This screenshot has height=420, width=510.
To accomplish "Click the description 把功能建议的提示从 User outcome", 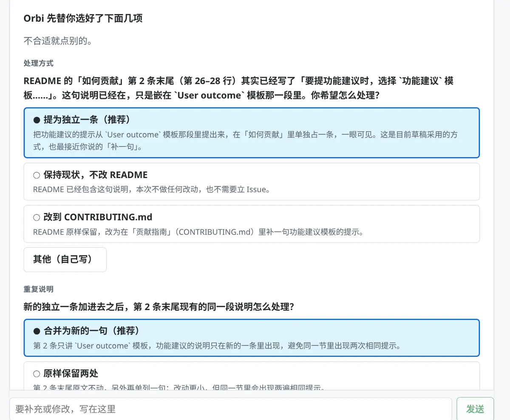I will (246, 141).
